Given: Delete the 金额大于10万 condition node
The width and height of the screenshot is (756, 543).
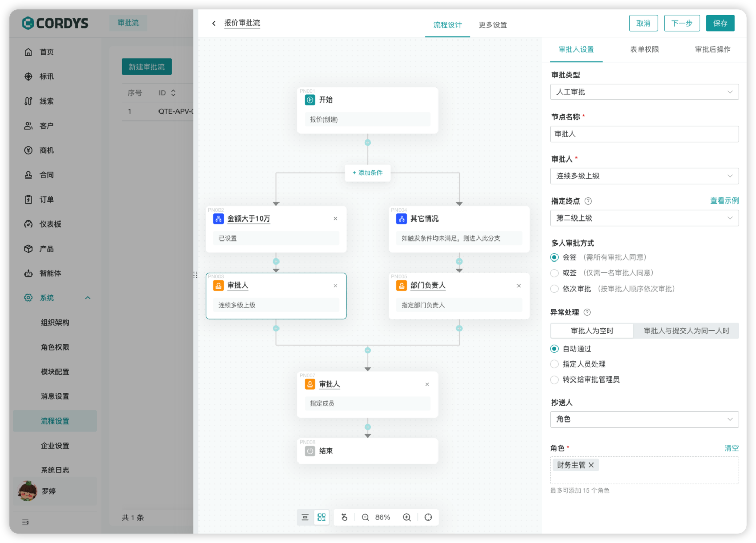Looking at the screenshot, I should [335, 219].
